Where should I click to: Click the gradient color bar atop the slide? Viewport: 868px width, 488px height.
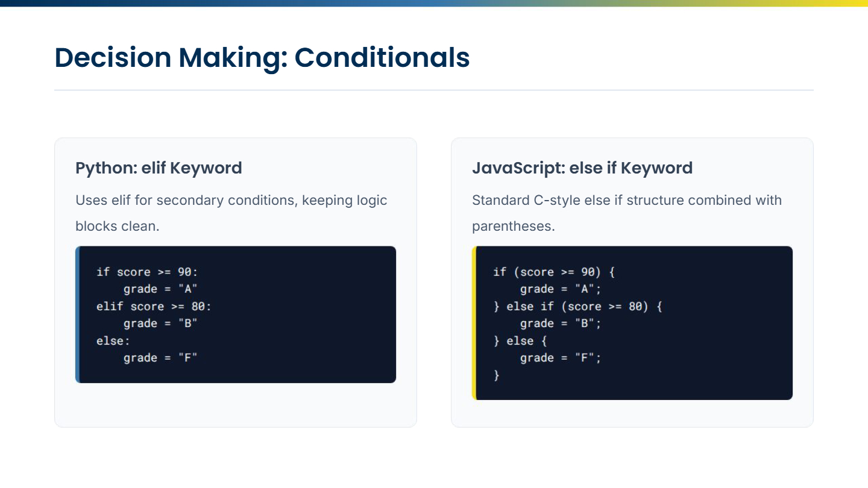point(434,3)
